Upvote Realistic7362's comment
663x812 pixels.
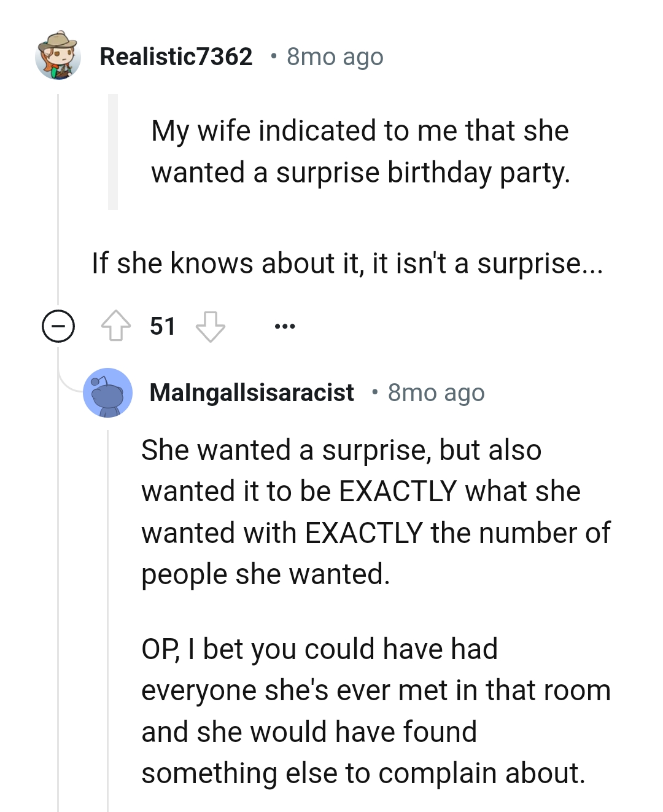(x=117, y=326)
